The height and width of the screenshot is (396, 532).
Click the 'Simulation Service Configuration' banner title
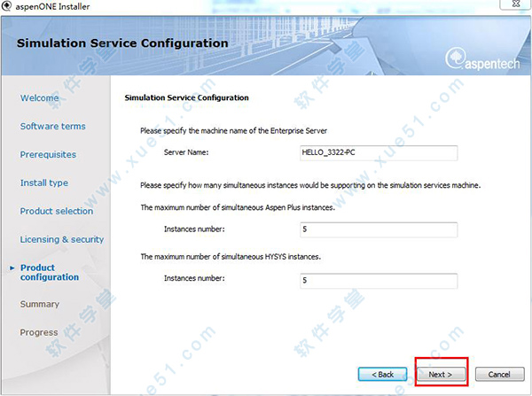click(x=122, y=43)
